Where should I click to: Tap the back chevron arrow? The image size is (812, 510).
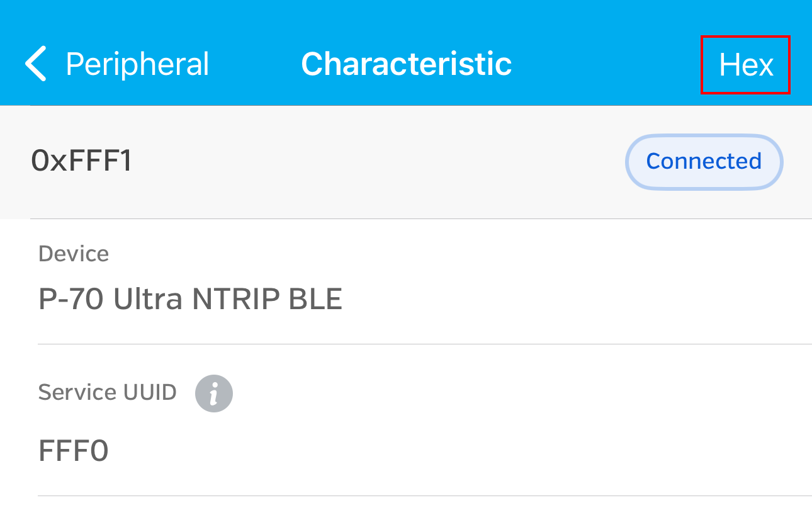pos(36,64)
